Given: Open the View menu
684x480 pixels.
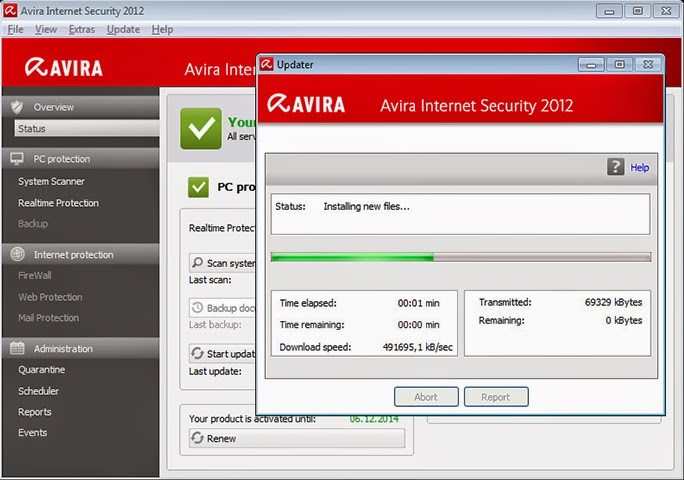Looking at the screenshot, I should click(x=46, y=29).
